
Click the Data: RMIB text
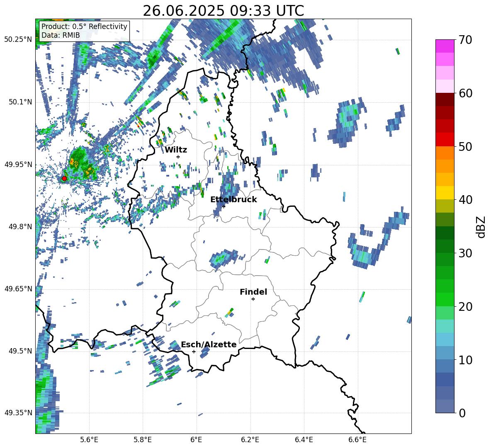[x=61, y=35]
